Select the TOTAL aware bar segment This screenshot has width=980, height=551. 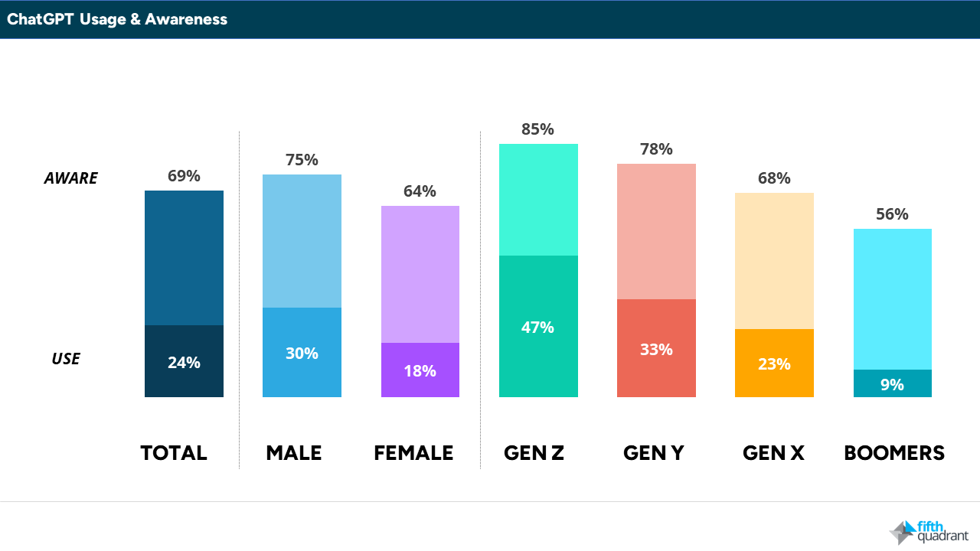coord(184,258)
